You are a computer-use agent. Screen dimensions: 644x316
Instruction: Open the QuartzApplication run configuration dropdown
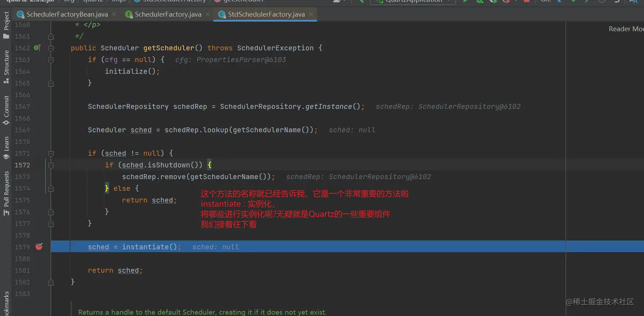click(x=412, y=1)
